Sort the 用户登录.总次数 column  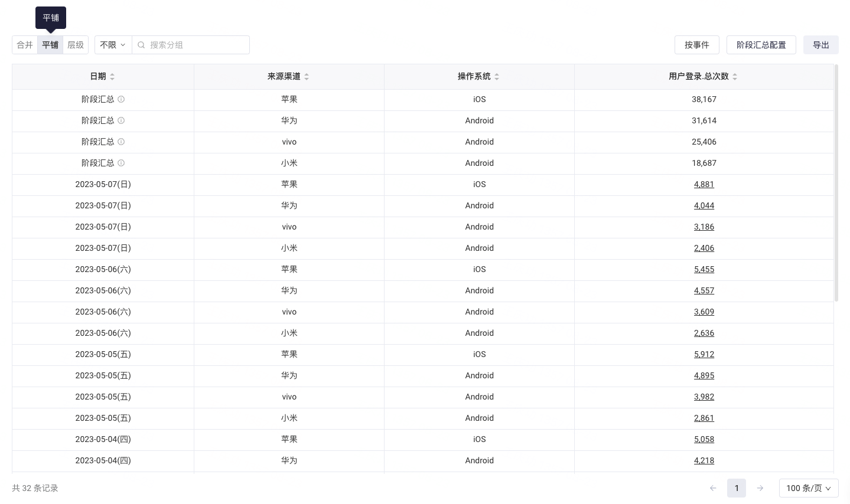point(735,77)
